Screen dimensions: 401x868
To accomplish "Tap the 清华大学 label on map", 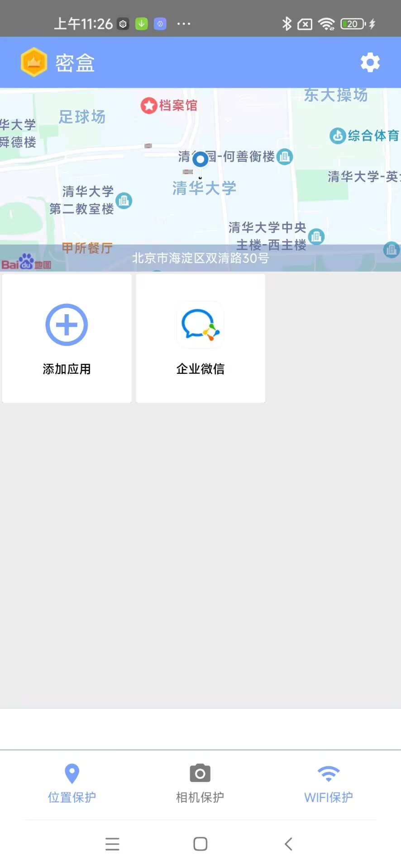I will pos(204,188).
